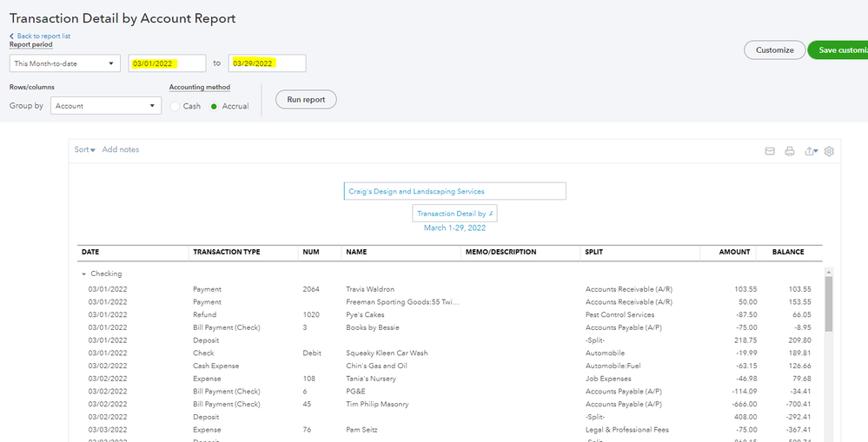
Task: Click the Run report button
Action: point(306,100)
